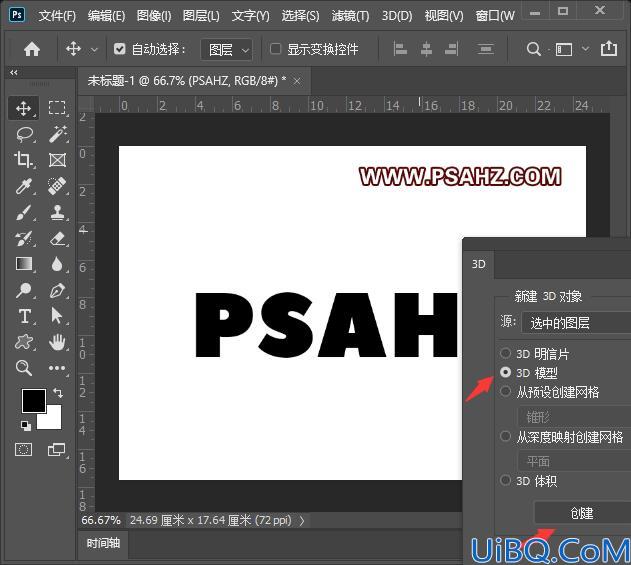Click the Share image icon
The width and height of the screenshot is (631, 565).
click(609, 49)
